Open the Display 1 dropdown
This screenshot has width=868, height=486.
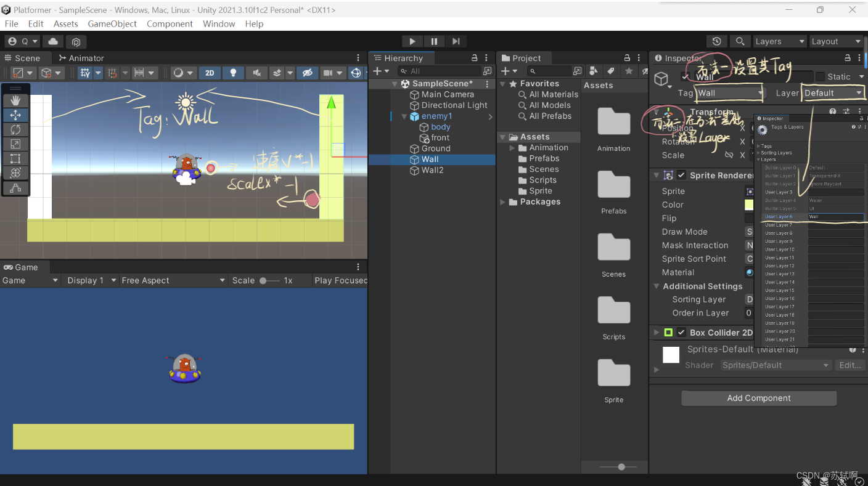pyautogui.click(x=91, y=280)
